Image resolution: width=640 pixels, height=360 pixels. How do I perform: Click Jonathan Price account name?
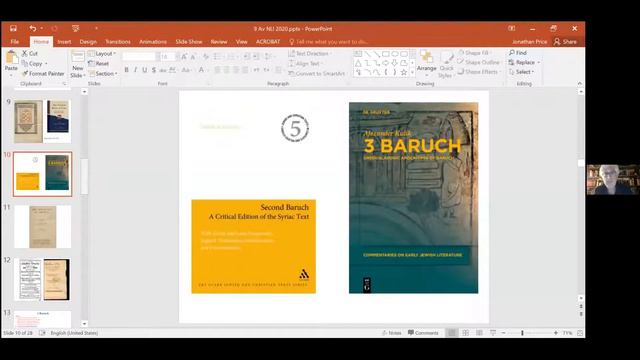click(529, 42)
